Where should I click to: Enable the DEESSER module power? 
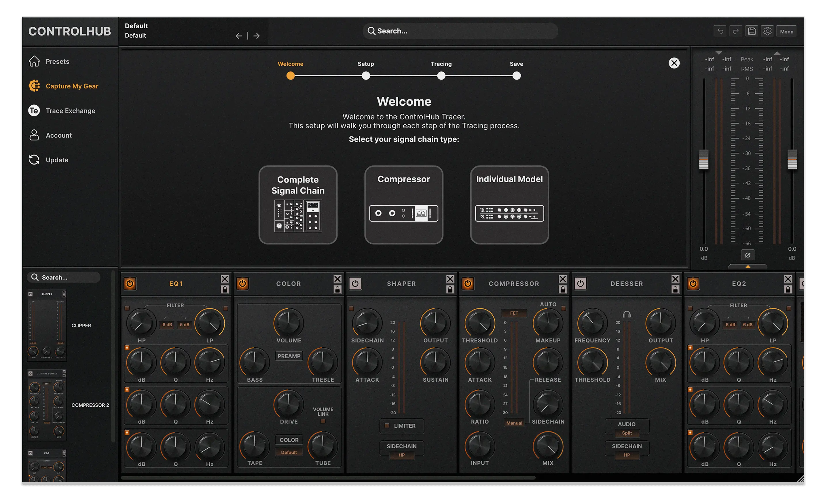click(x=580, y=284)
